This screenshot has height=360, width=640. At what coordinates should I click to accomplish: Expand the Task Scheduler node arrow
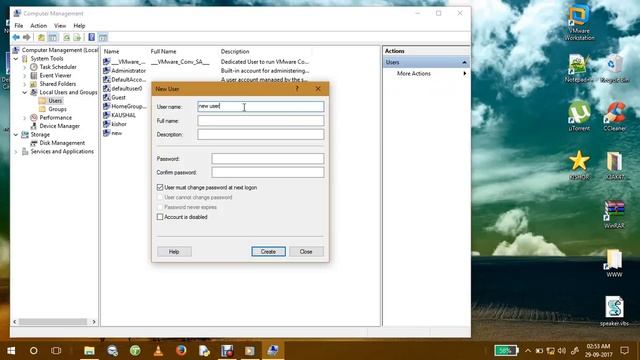tap(24, 67)
